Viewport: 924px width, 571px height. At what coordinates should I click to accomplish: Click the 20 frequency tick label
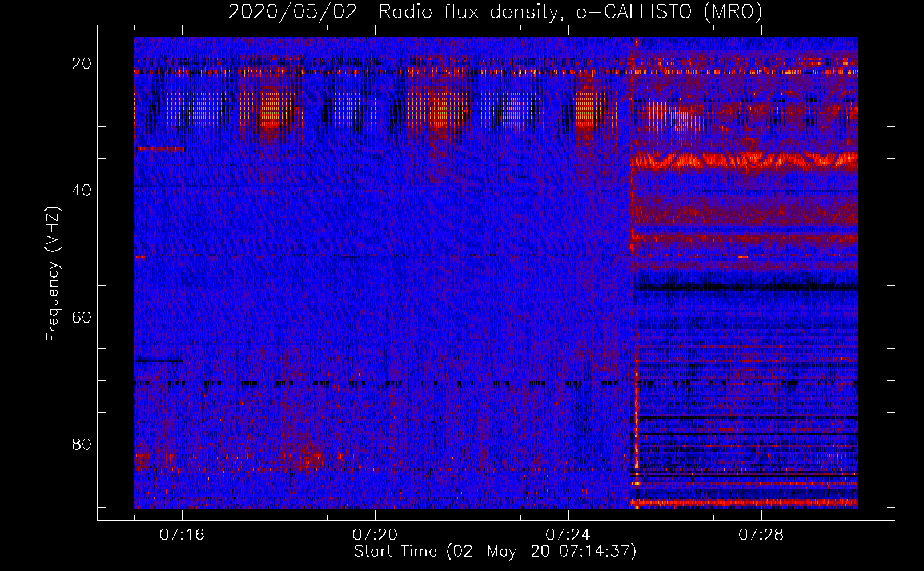point(82,63)
